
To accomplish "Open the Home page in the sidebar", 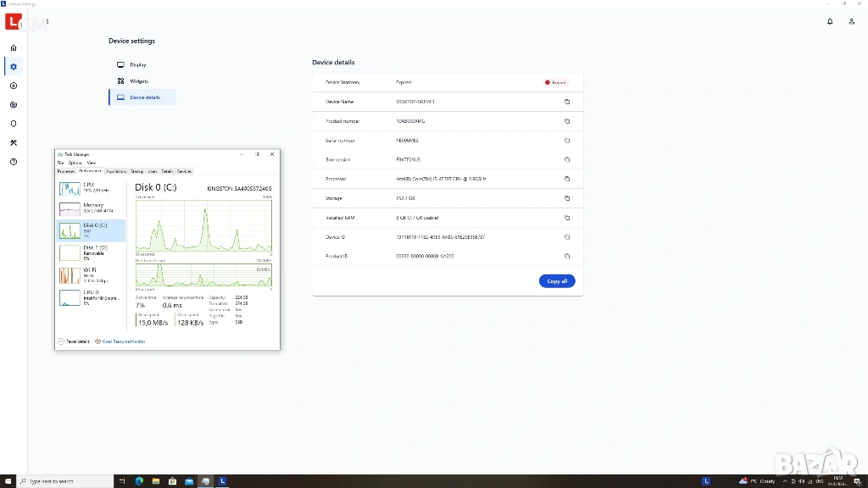I will 14,47.
